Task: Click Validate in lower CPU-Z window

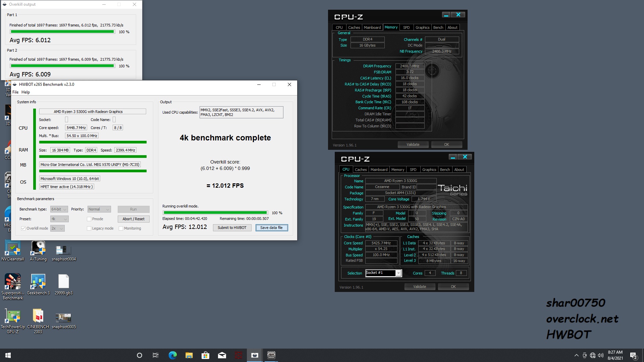Action: pos(420,287)
